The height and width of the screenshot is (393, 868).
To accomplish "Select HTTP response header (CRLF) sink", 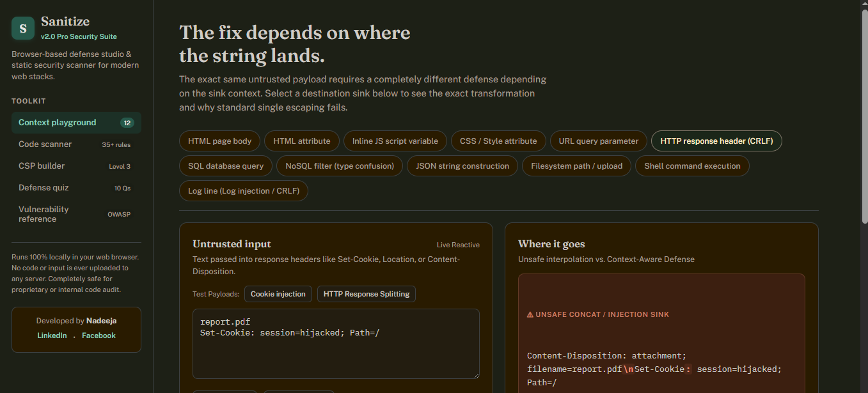I will pyautogui.click(x=716, y=141).
